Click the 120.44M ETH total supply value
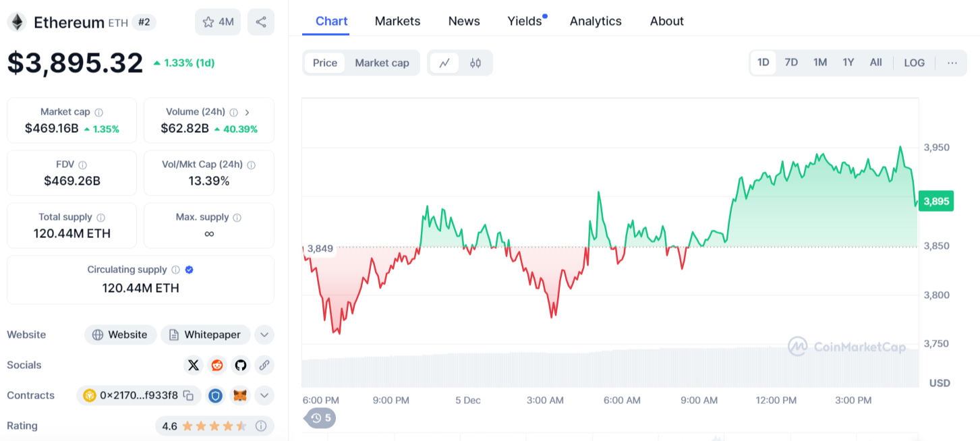The width and height of the screenshot is (980, 441). coord(72,234)
